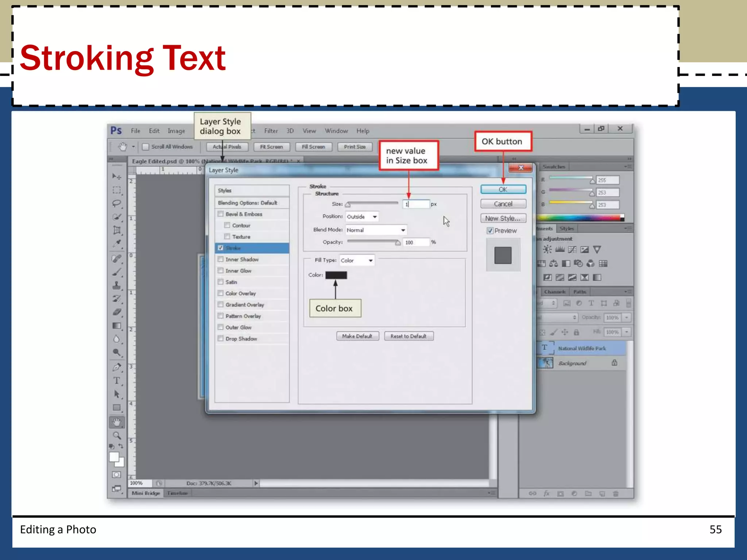Click the stroke Color box swatch
The height and width of the screenshot is (560, 747).
click(x=336, y=275)
